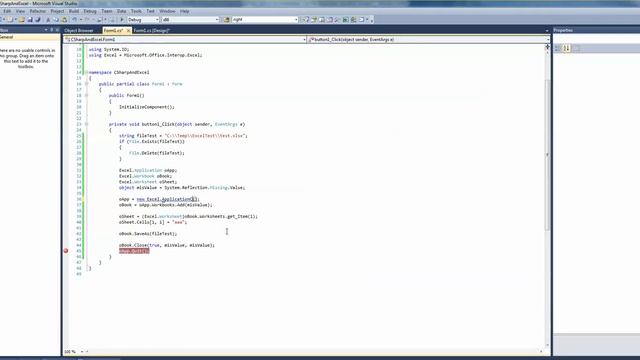Open the Help menu
This screenshot has height=360, width=640.
(184, 11)
